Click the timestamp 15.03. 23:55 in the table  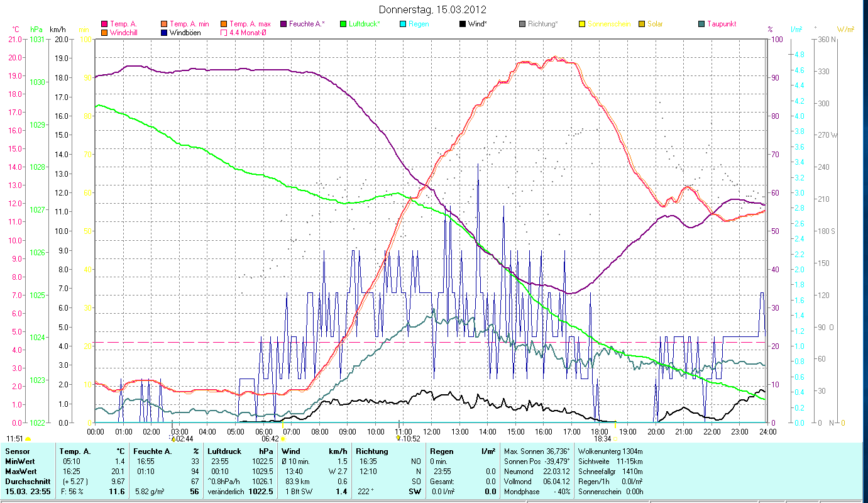coord(28,492)
